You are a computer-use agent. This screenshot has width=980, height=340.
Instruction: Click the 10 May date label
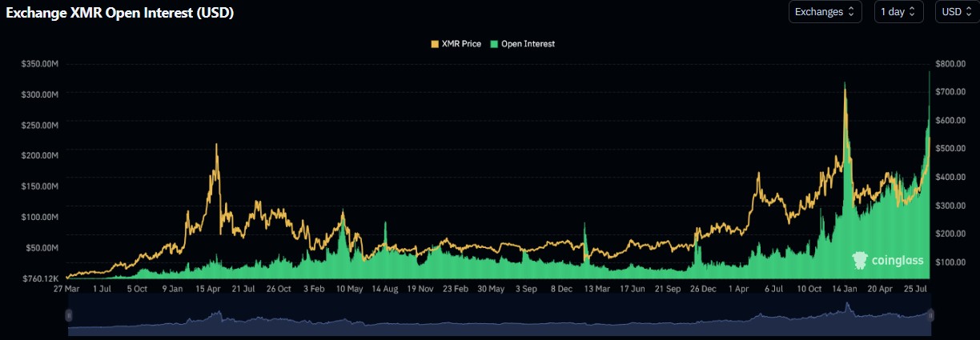point(349,289)
